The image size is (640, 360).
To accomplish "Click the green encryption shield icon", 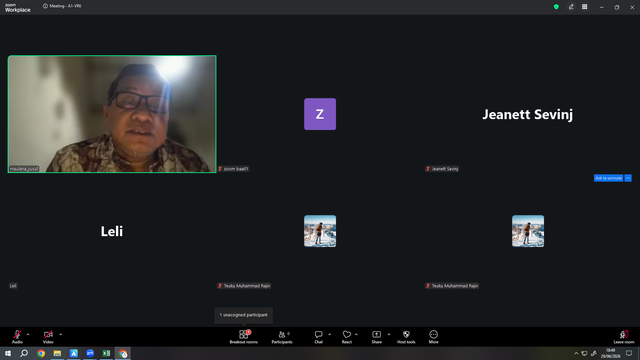I will 556,7.
